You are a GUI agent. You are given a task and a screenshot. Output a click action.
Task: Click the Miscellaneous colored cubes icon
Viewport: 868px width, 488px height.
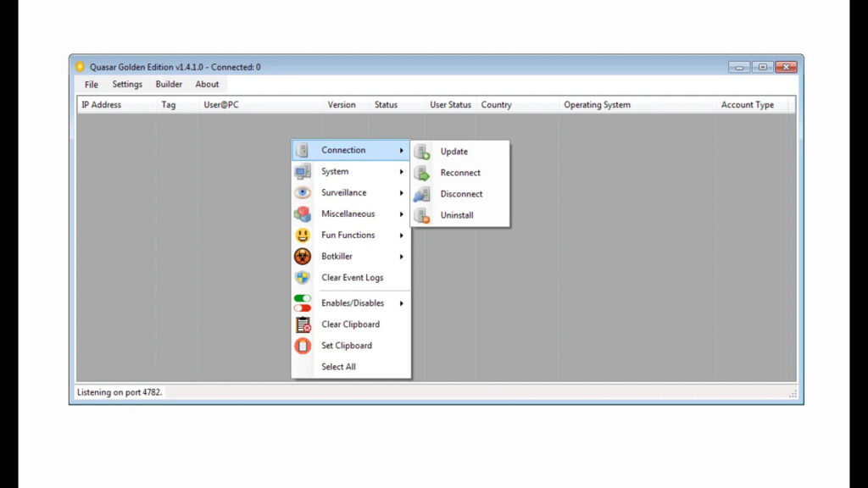click(x=303, y=214)
